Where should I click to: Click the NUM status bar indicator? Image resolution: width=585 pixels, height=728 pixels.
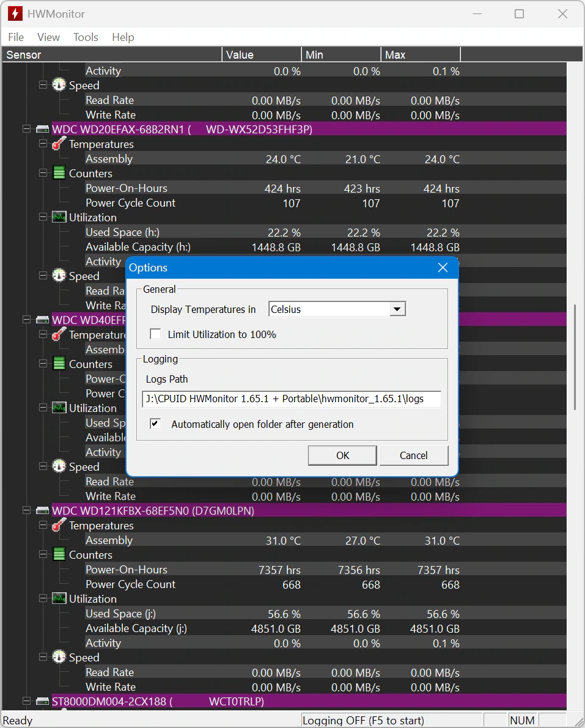click(522, 720)
